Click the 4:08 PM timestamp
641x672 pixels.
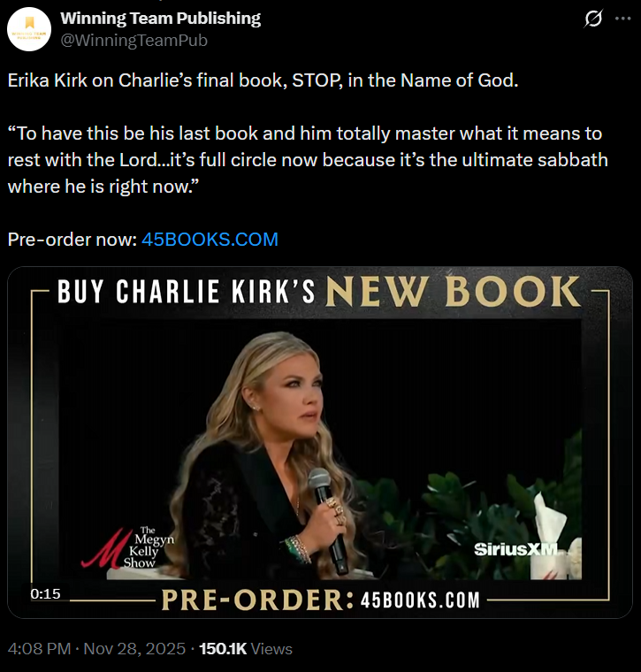coord(39,649)
